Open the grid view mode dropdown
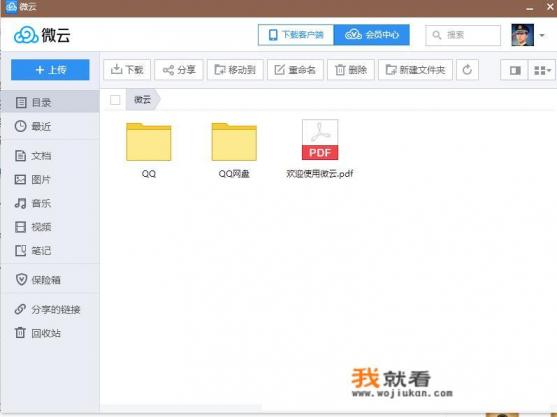The image size is (557, 417). point(542,70)
